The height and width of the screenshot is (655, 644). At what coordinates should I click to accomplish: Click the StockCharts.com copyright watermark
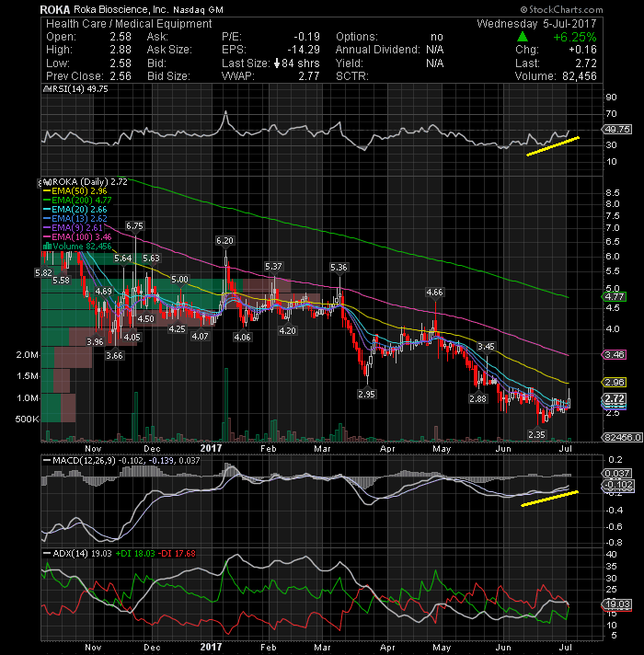pyautogui.click(x=561, y=9)
